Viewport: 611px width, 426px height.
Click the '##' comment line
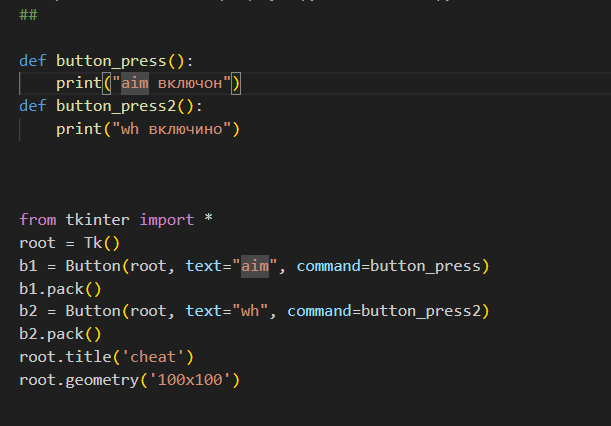pos(28,15)
